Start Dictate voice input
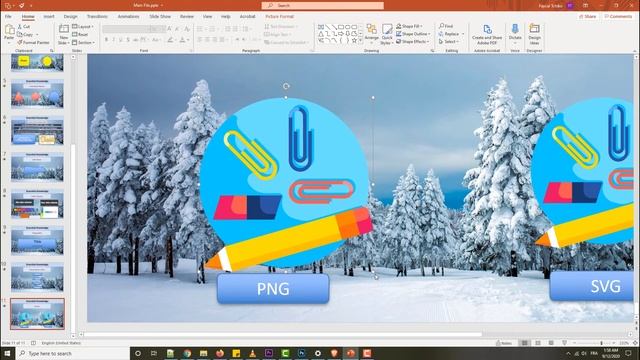 pos(515,33)
